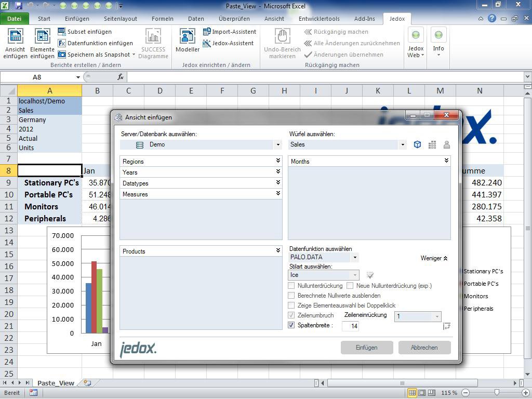Expand the Products dimension chevron
Image resolution: width=532 pixels, height=399 pixels.
[x=278, y=251]
